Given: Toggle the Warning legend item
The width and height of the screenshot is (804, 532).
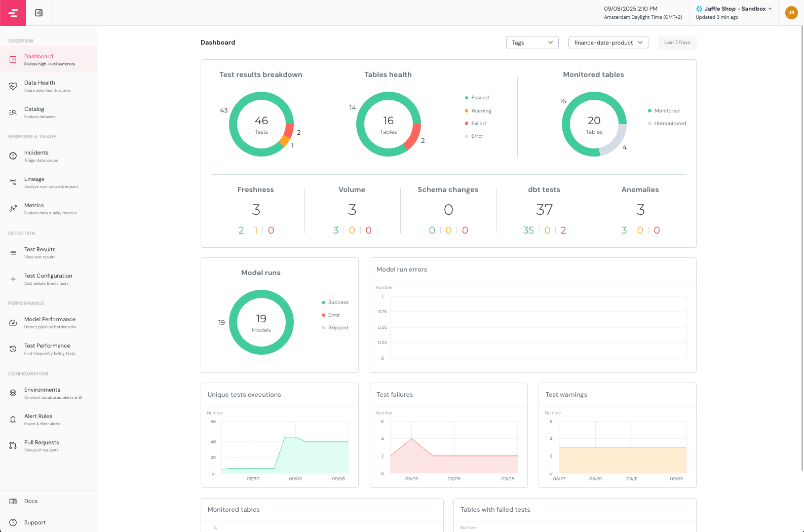Looking at the screenshot, I should 478,111.
